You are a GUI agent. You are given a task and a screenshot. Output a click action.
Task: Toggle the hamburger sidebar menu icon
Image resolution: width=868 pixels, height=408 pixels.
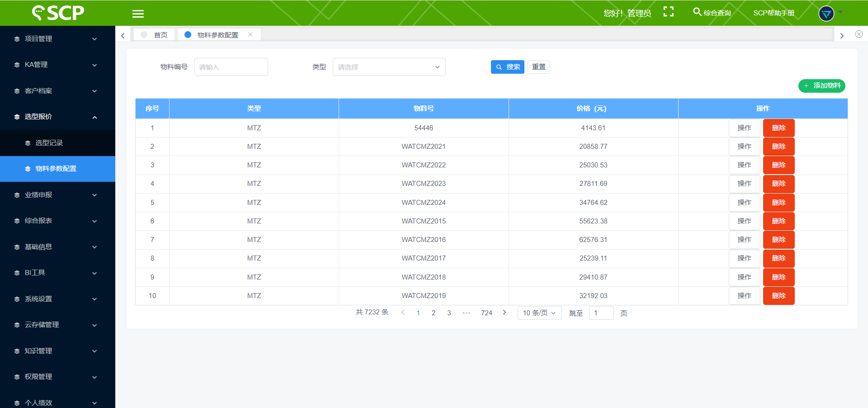pos(138,14)
